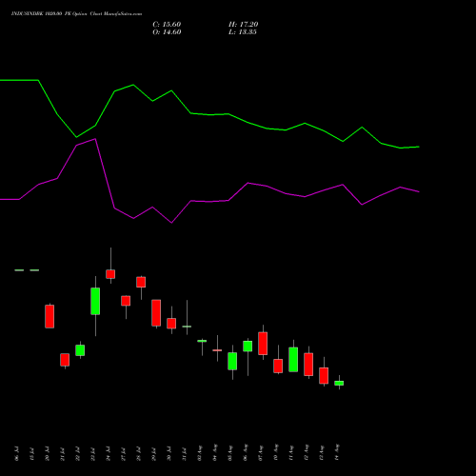
Task: Select the open value O: 14.60
Action: [167, 32]
